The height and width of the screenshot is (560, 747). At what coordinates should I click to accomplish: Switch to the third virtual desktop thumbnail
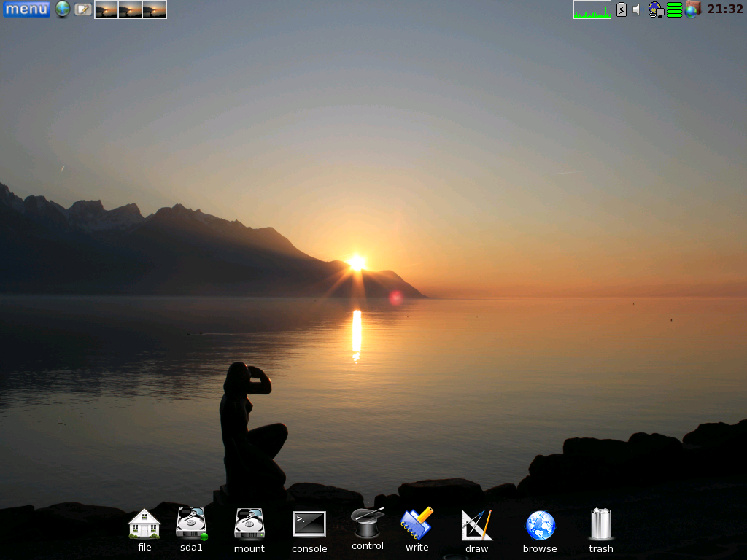click(155, 9)
